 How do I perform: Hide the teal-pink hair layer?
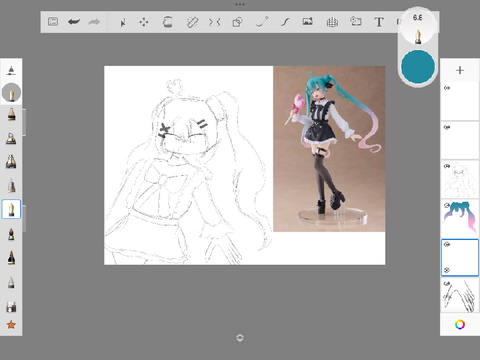[x=447, y=205]
